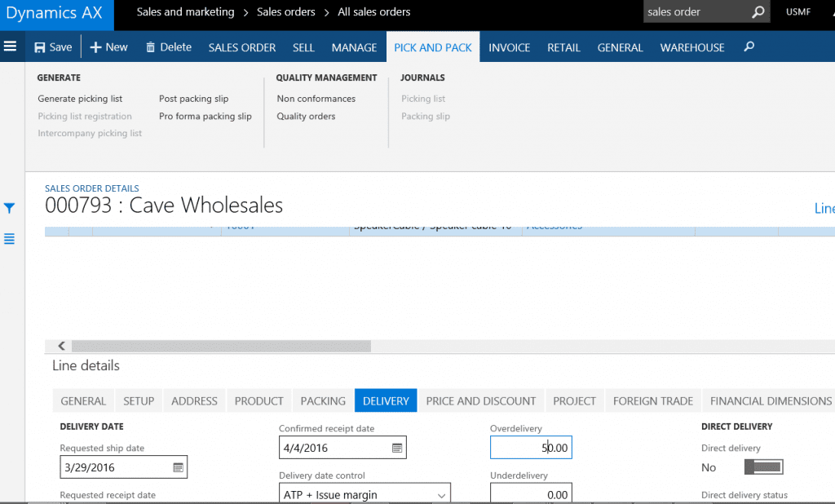Expand the Delivery date control dropdown
Image resolution: width=835 pixels, height=504 pixels.
click(x=441, y=495)
